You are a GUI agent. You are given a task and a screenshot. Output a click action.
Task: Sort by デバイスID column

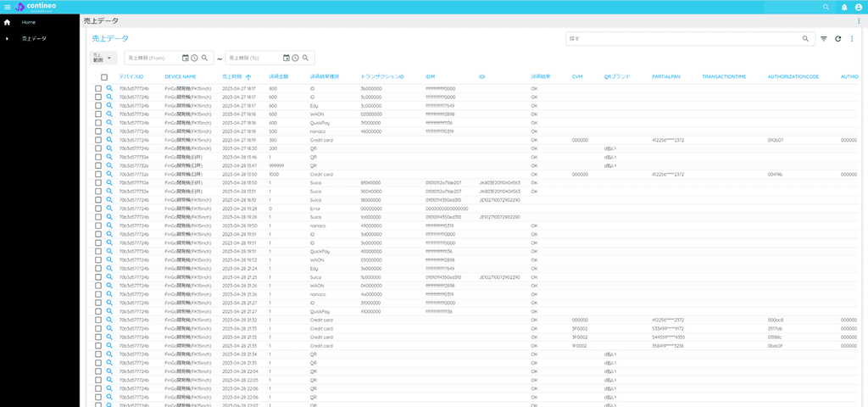tap(131, 77)
